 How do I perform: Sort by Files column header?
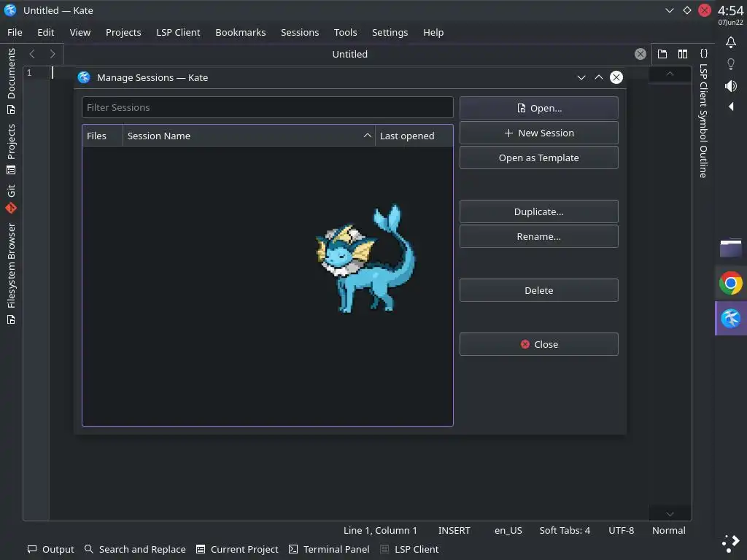pyautogui.click(x=102, y=136)
